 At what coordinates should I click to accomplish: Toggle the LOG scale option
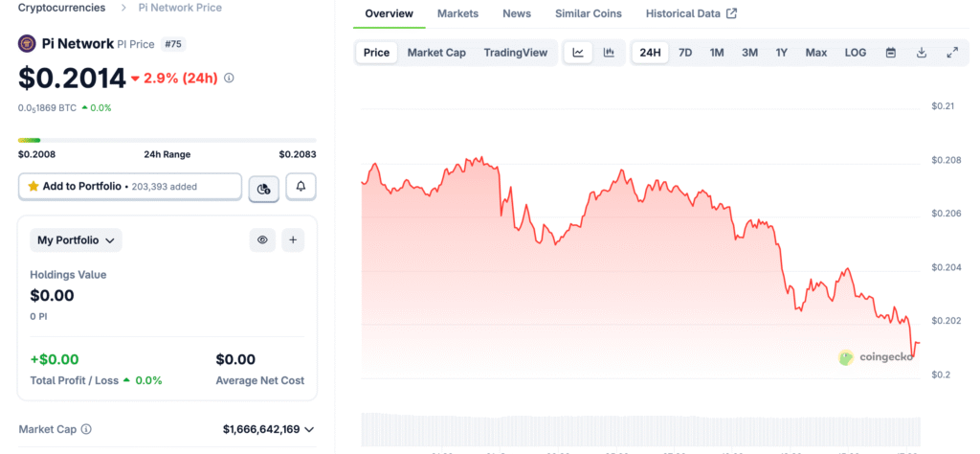[x=855, y=53]
